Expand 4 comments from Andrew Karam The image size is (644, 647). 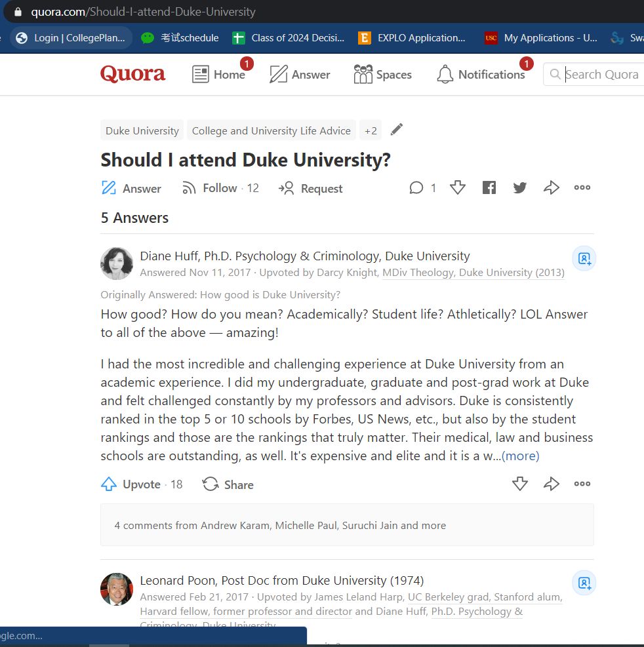347,525
